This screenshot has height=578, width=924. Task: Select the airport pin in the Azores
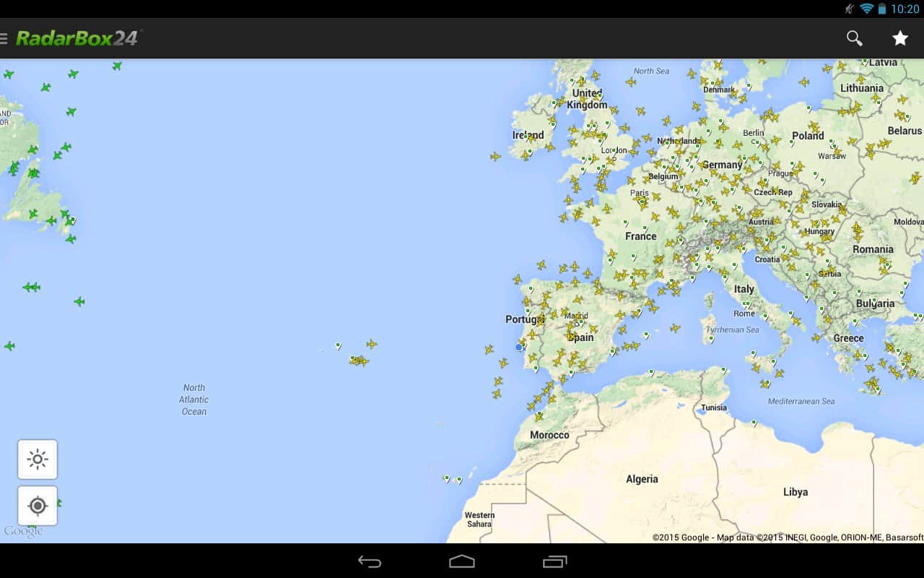[x=338, y=346]
